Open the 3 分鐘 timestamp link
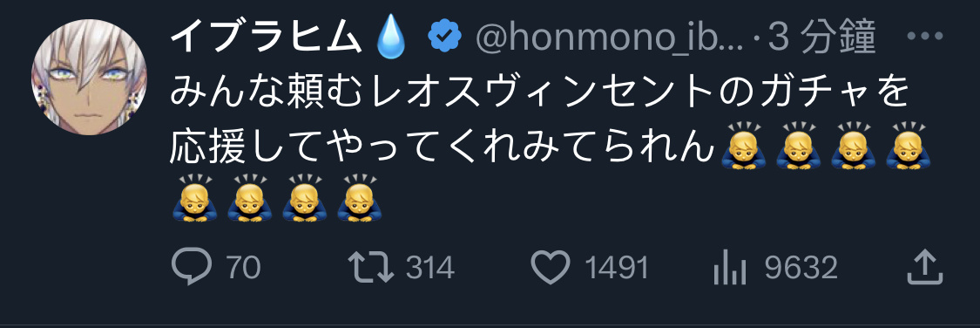Viewport: 980px width, 328px height. pos(821,38)
